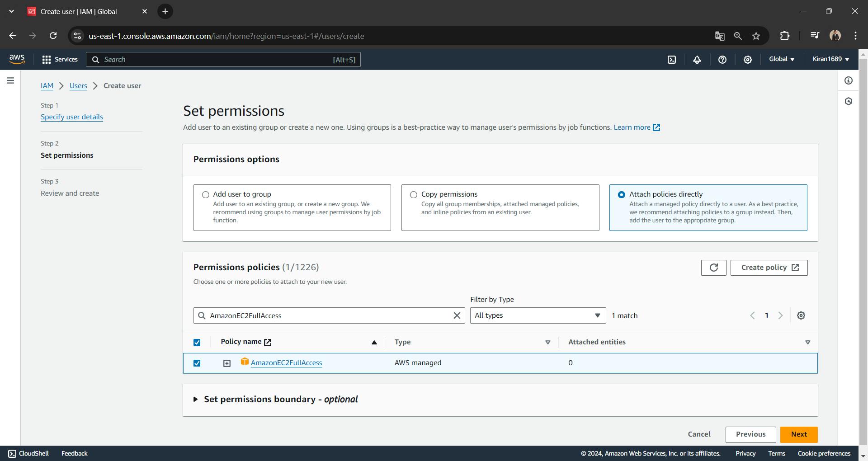Open Chrome three-dot menu
Screen dimensions: 868x461
click(855, 36)
